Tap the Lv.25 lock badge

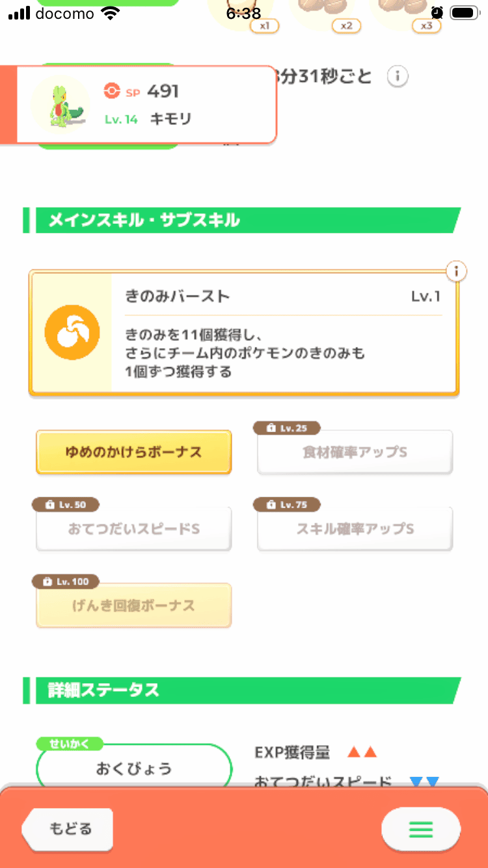288,428
